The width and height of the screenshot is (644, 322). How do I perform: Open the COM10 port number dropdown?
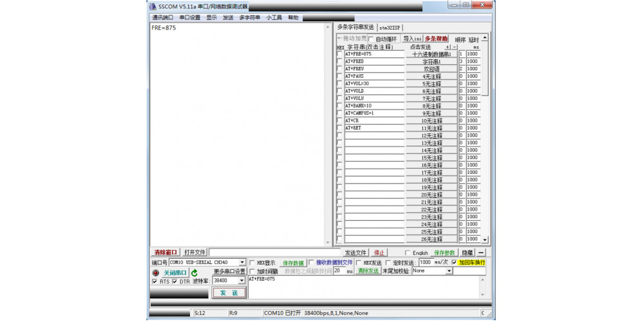pos(242,263)
